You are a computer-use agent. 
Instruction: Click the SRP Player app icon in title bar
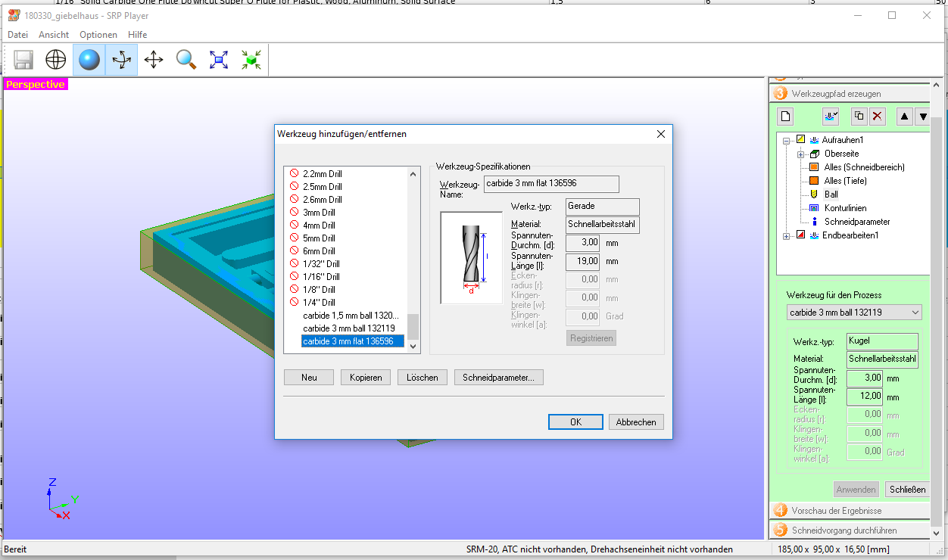coord(14,15)
